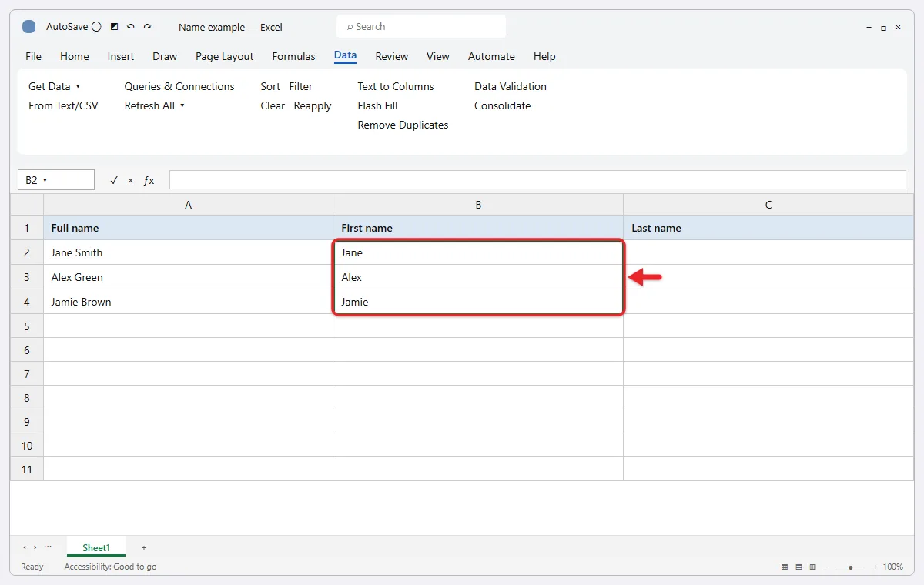The width and height of the screenshot is (924, 585).
Task: Select row 1 header
Action: tap(27, 228)
